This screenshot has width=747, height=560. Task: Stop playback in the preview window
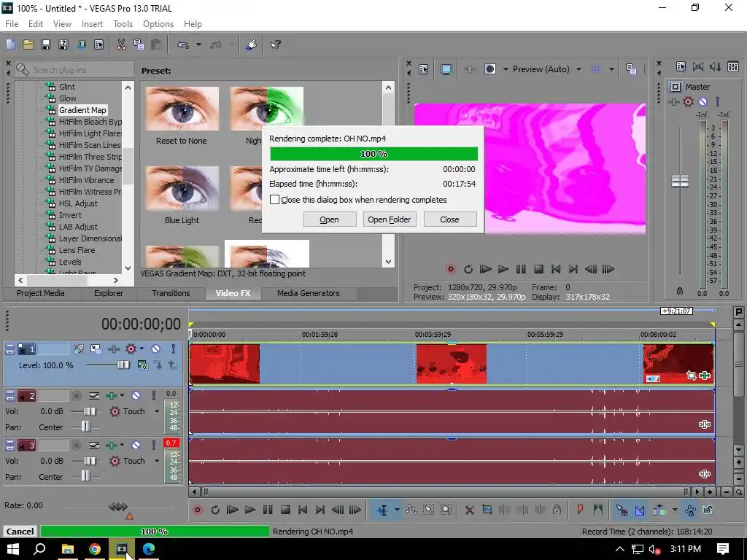538,269
